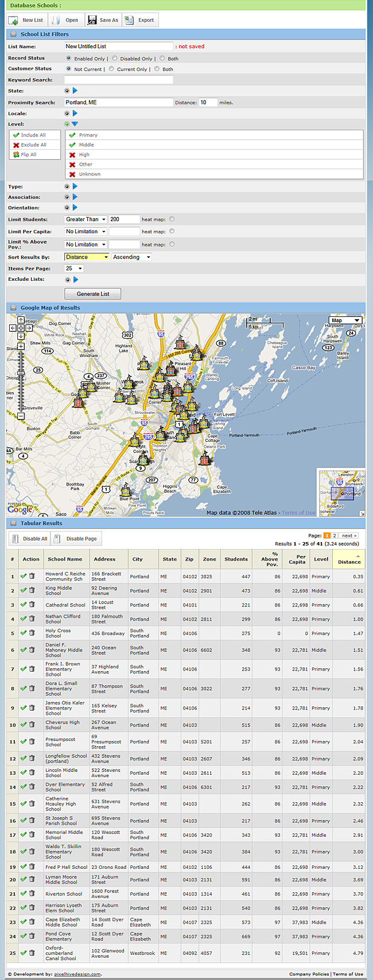Click the New List toolbar icon

tap(14, 20)
